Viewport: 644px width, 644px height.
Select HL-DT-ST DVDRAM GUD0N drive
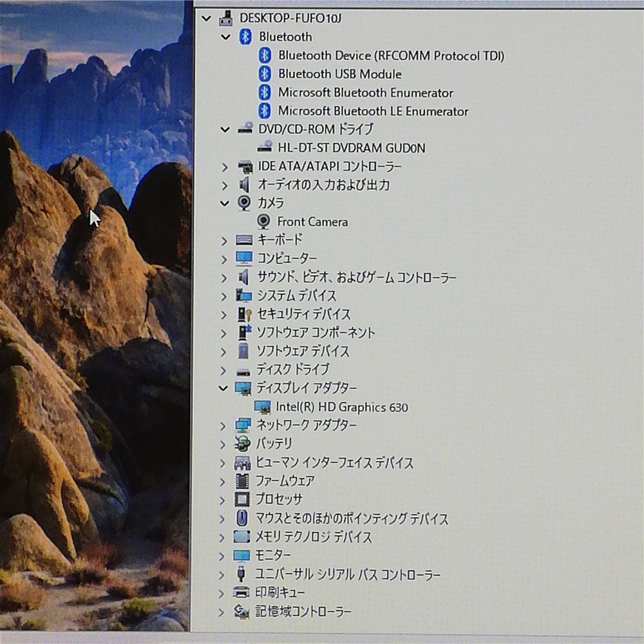pyautogui.click(x=352, y=148)
